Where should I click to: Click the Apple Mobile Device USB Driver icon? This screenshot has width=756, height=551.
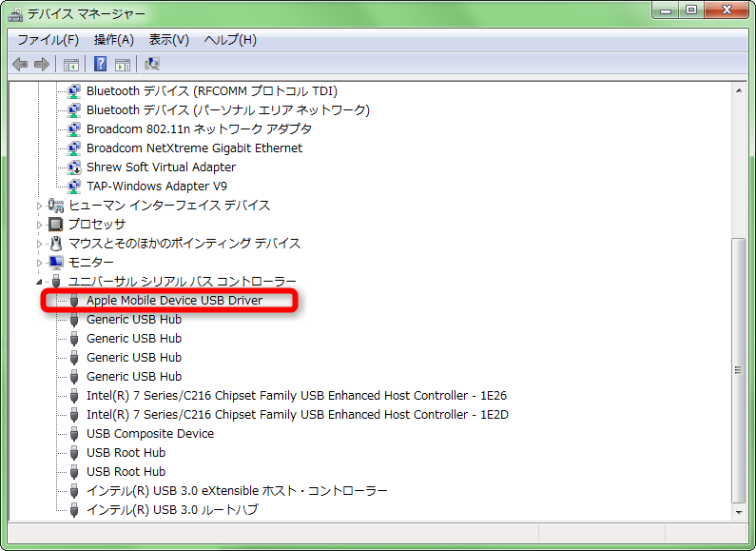tap(74, 301)
